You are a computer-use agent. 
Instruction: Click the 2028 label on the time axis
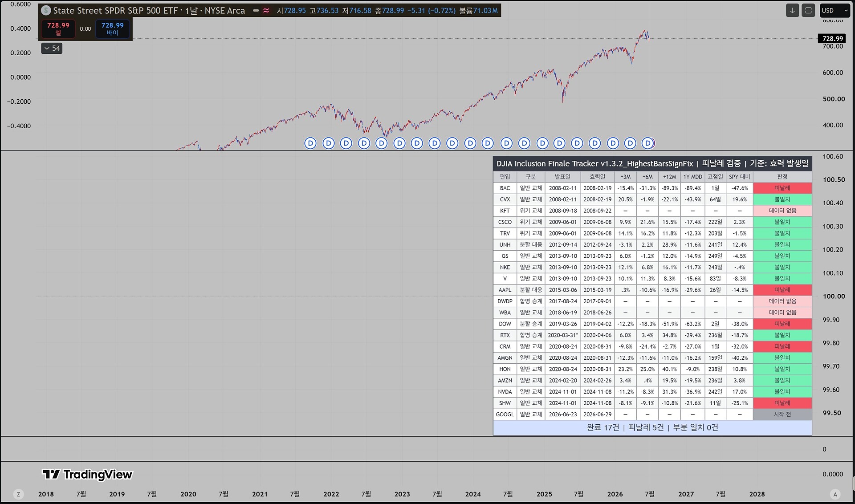pos(757,494)
